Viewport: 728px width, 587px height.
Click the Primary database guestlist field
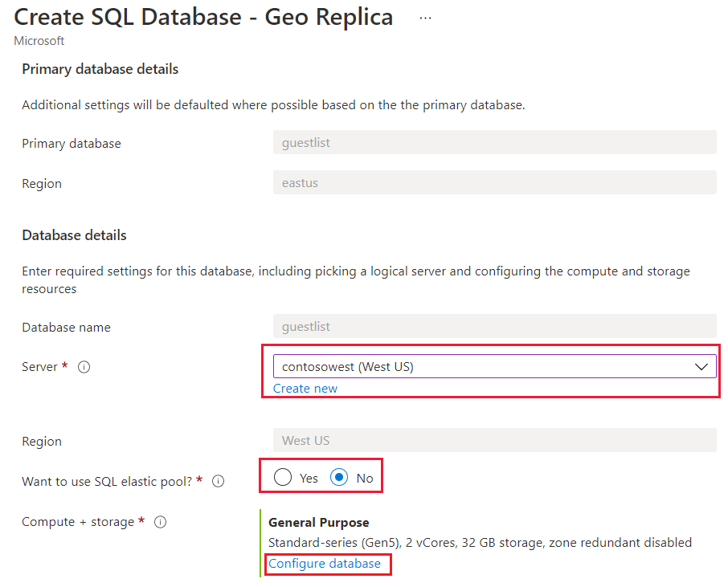(x=494, y=143)
